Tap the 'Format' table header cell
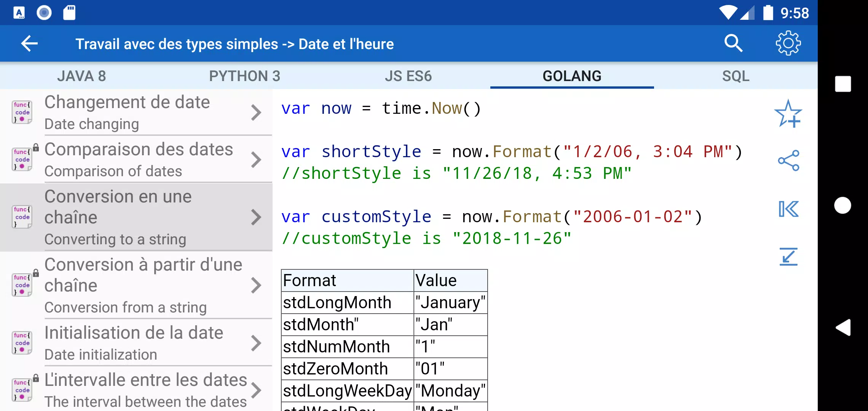Image resolution: width=868 pixels, height=411 pixels. click(x=348, y=280)
